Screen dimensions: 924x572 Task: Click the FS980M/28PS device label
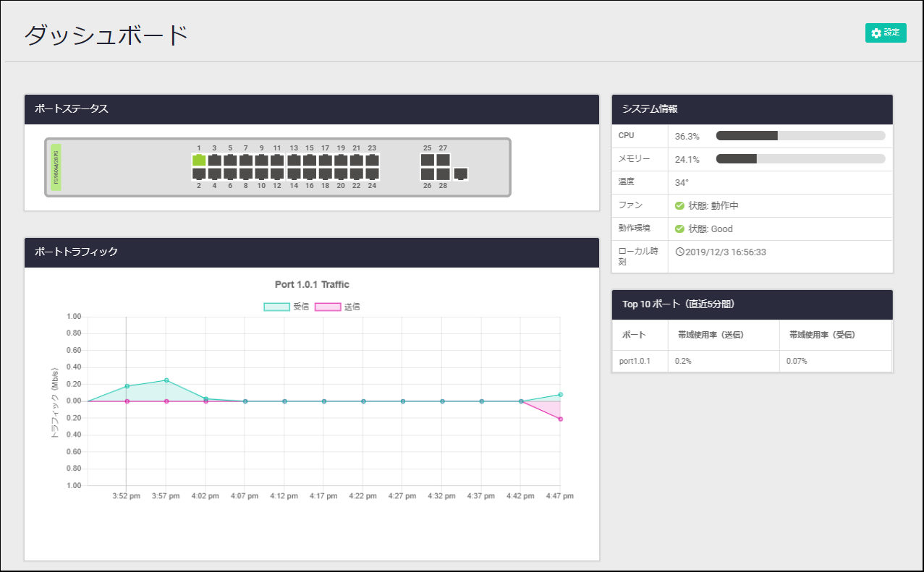(56, 167)
